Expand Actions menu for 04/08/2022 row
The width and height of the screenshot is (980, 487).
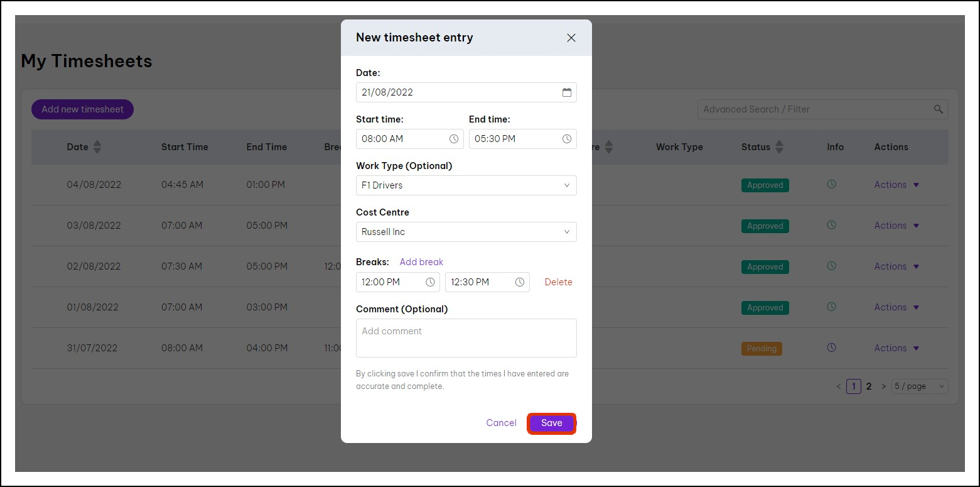point(897,185)
